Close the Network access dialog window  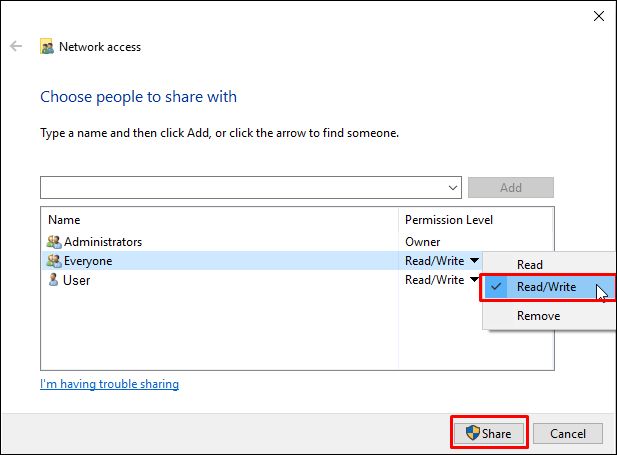click(x=597, y=15)
